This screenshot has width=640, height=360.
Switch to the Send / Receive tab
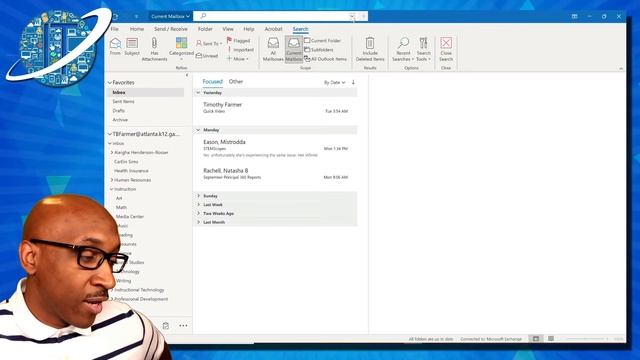tap(171, 29)
